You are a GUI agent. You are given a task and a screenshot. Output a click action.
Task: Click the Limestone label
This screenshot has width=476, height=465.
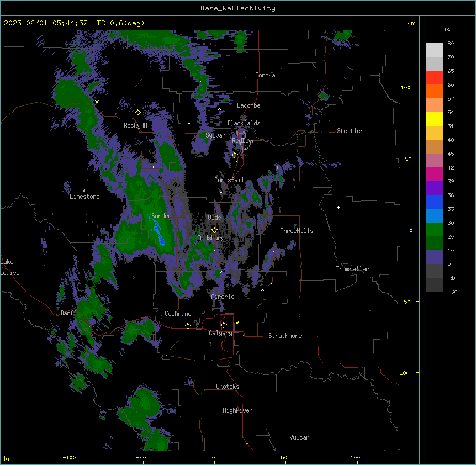click(x=84, y=197)
